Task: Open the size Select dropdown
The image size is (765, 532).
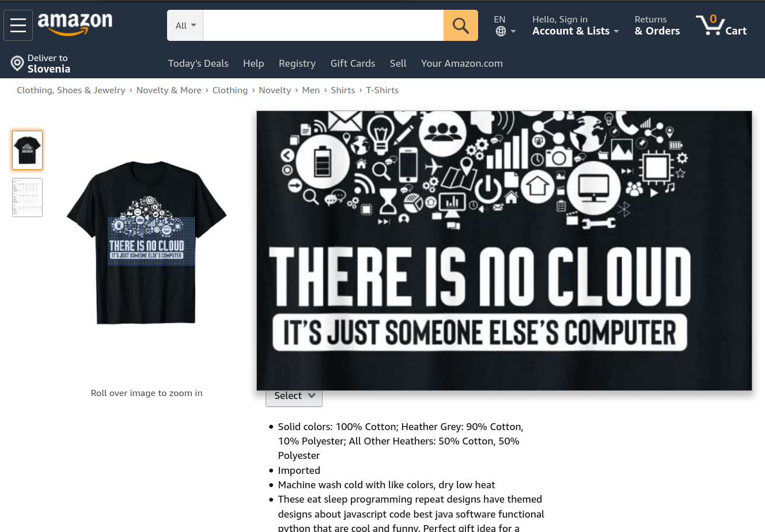Action: [294, 396]
